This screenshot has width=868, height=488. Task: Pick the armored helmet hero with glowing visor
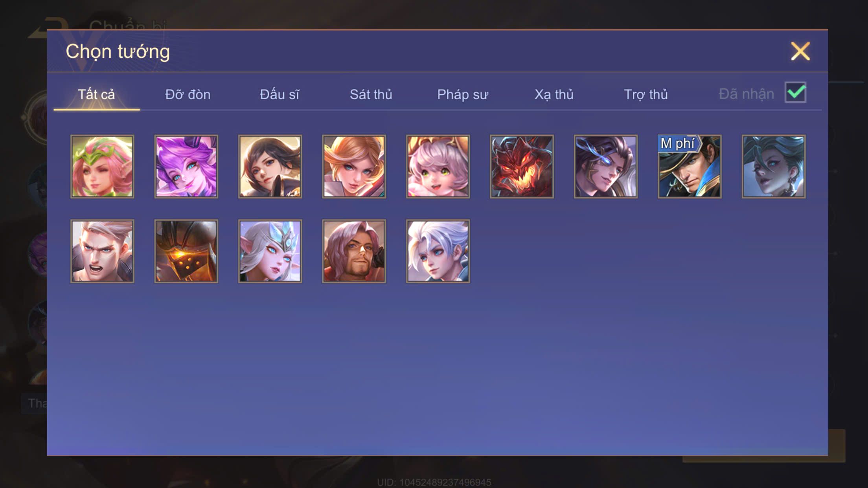pos(186,251)
